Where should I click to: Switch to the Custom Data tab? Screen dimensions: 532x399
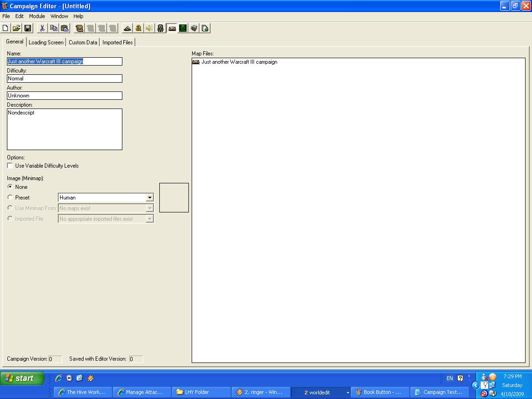(x=83, y=42)
